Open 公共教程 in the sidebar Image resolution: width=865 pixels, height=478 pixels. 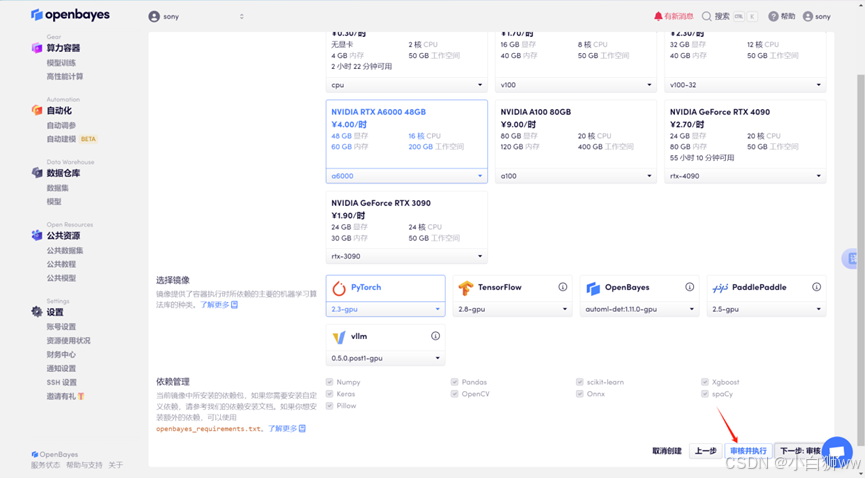[x=61, y=264]
